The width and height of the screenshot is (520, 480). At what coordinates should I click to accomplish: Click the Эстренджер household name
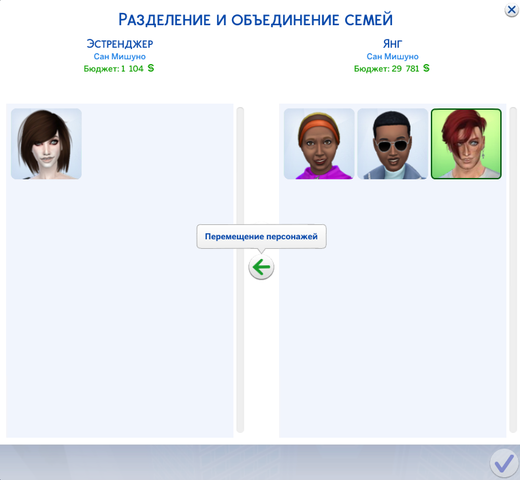click(x=120, y=44)
